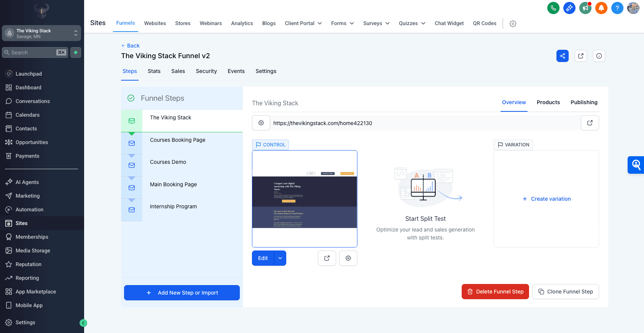The width and height of the screenshot is (644, 333).
Task: Click Clone Funnel Step button
Action: (x=565, y=292)
